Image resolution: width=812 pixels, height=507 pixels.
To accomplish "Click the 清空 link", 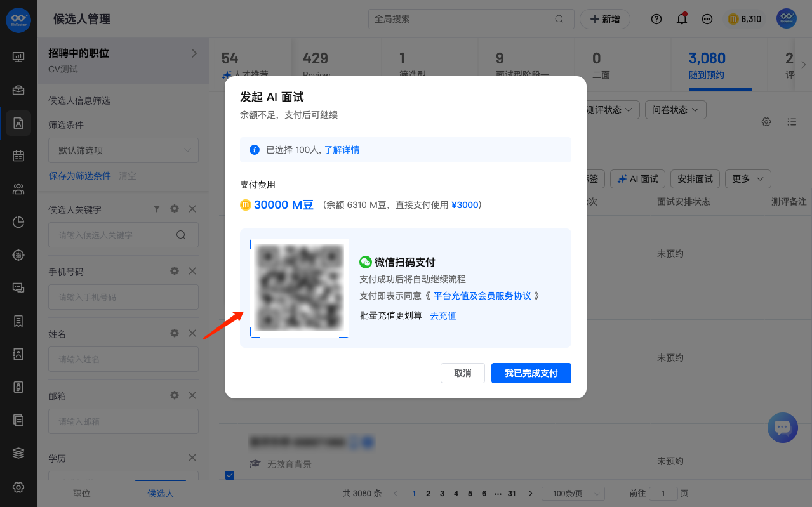I will pyautogui.click(x=128, y=176).
